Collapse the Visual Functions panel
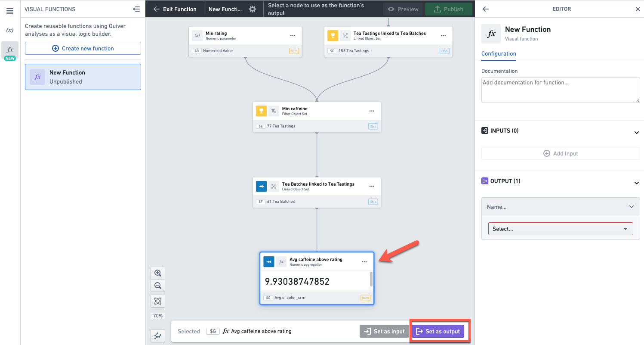This screenshot has width=644, height=345. [136, 9]
